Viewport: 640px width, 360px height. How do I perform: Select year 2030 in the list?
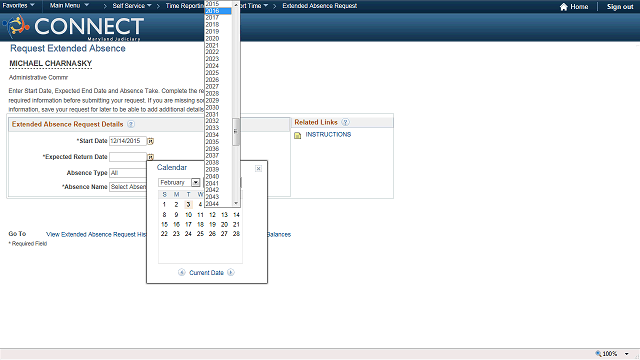tap(218, 108)
